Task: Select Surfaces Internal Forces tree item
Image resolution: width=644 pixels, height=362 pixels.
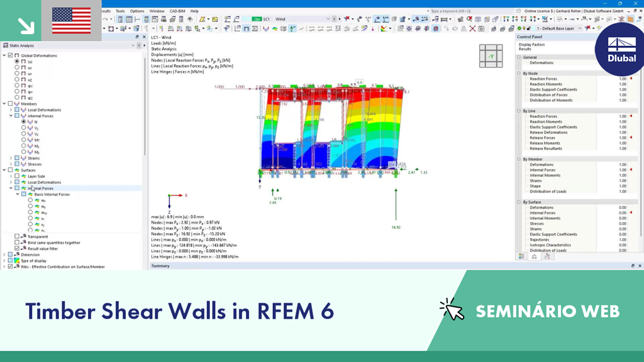Action: click(x=40, y=189)
